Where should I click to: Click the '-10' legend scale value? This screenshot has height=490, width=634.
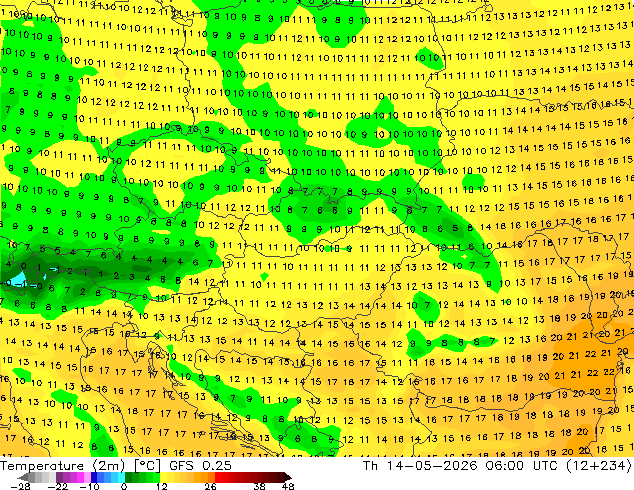click(89, 486)
